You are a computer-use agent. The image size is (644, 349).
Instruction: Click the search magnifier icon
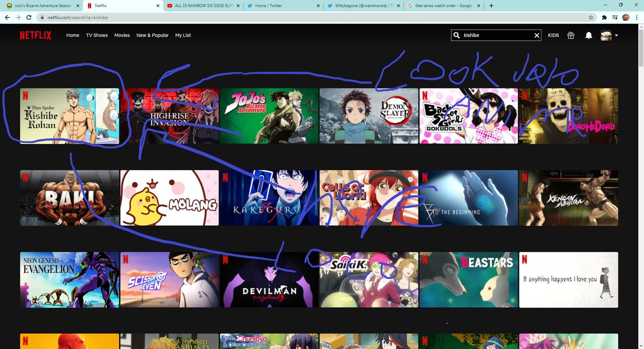point(457,35)
